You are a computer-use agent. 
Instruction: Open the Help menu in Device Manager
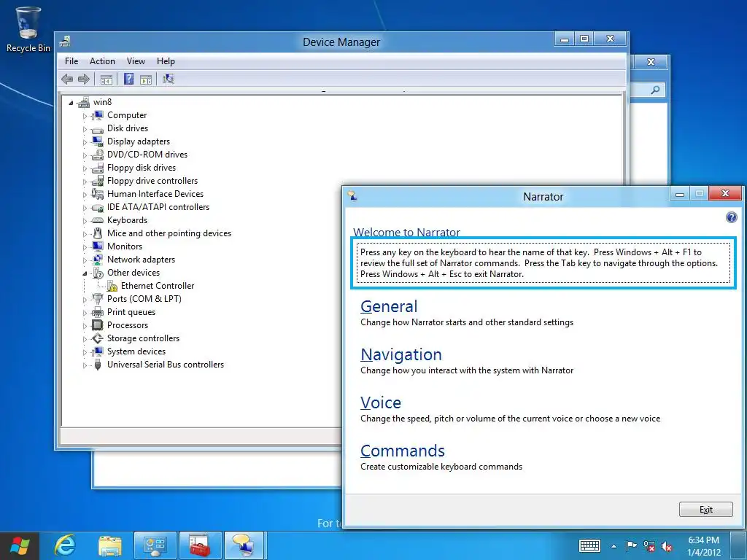click(x=166, y=61)
